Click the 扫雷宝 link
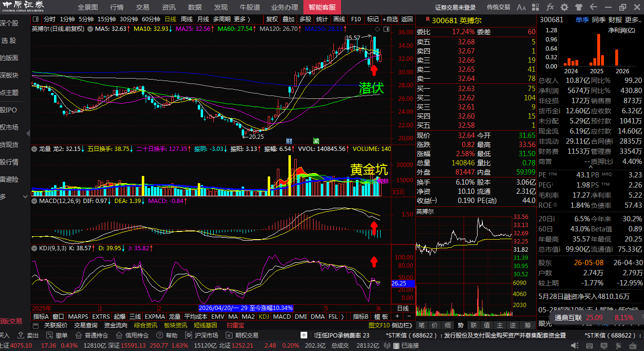Screen dimensions: 644x351 [235, 325]
